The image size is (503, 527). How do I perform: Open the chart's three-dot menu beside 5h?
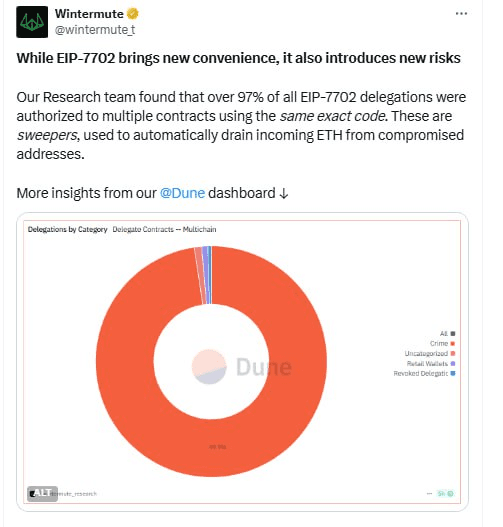pyautogui.click(x=429, y=493)
